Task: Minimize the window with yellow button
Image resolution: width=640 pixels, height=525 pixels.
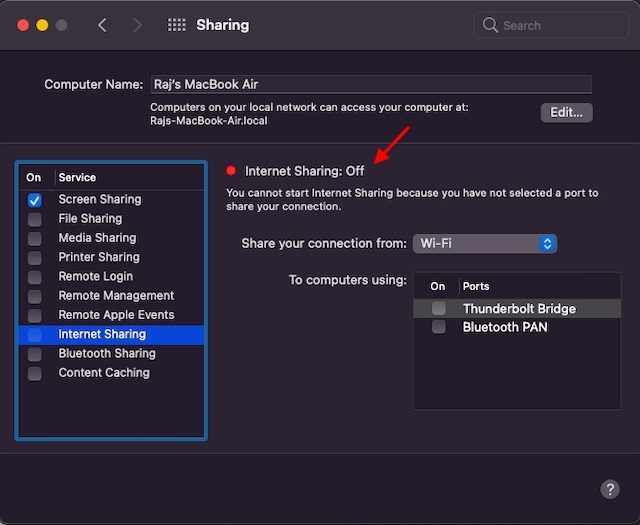Action: click(x=42, y=25)
